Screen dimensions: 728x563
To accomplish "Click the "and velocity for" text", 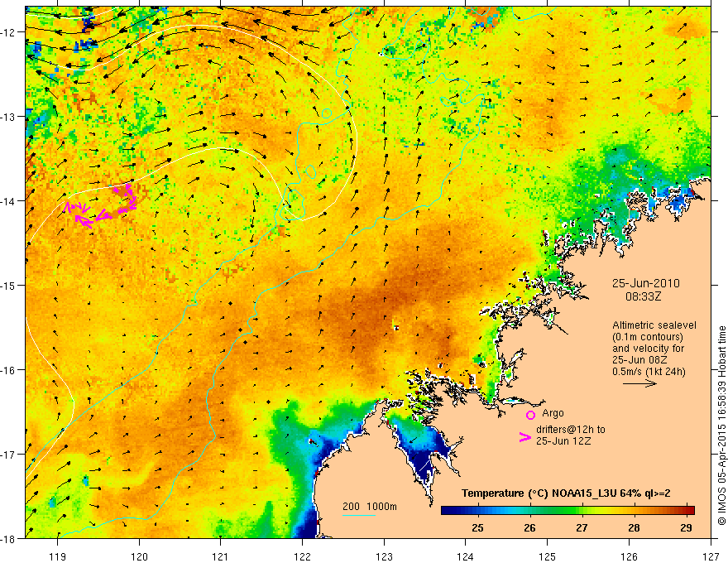I will pyautogui.click(x=648, y=349).
